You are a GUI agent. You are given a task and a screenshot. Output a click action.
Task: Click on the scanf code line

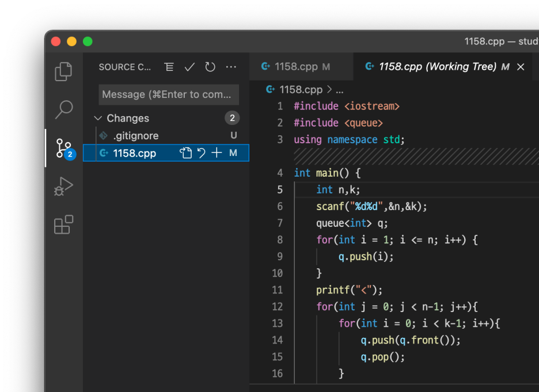(371, 206)
